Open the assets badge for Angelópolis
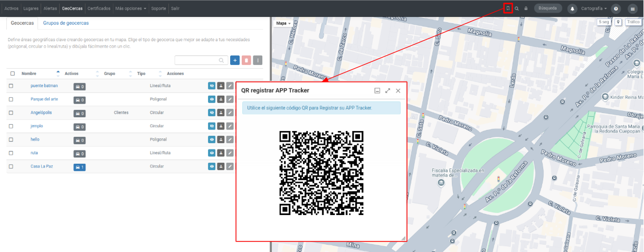The image size is (644, 252). click(79, 113)
